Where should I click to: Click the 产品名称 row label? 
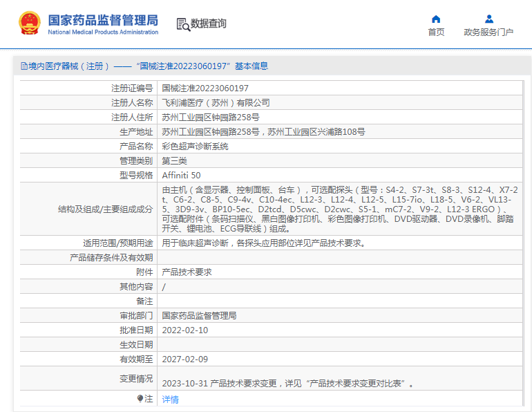pyautogui.click(x=136, y=147)
